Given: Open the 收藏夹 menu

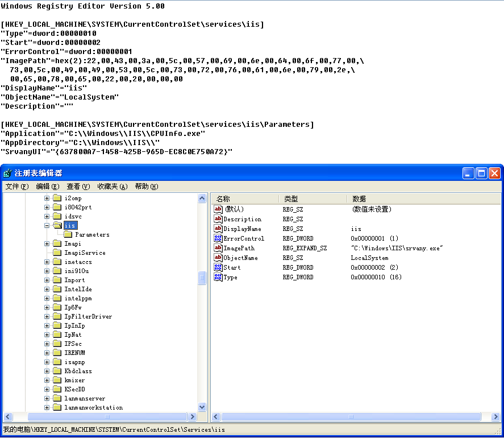Looking at the screenshot, I should pyautogui.click(x=111, y=187).
